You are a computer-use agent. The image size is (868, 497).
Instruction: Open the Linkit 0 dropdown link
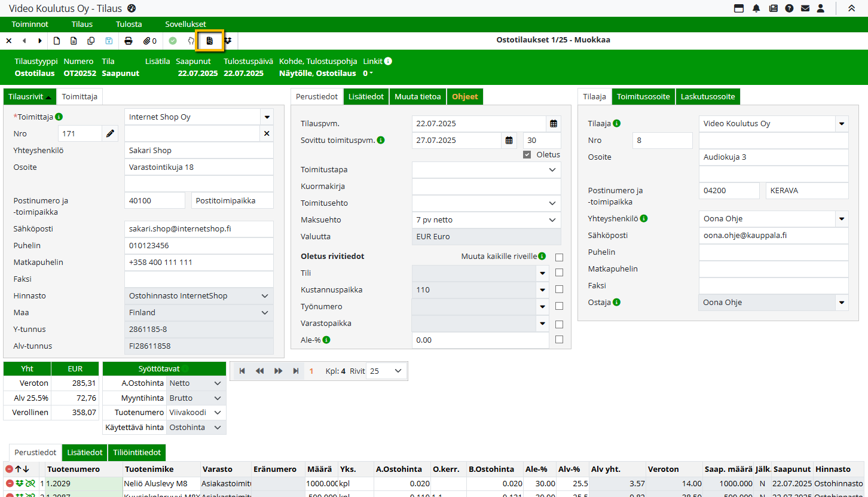click(x=367, y=74)
